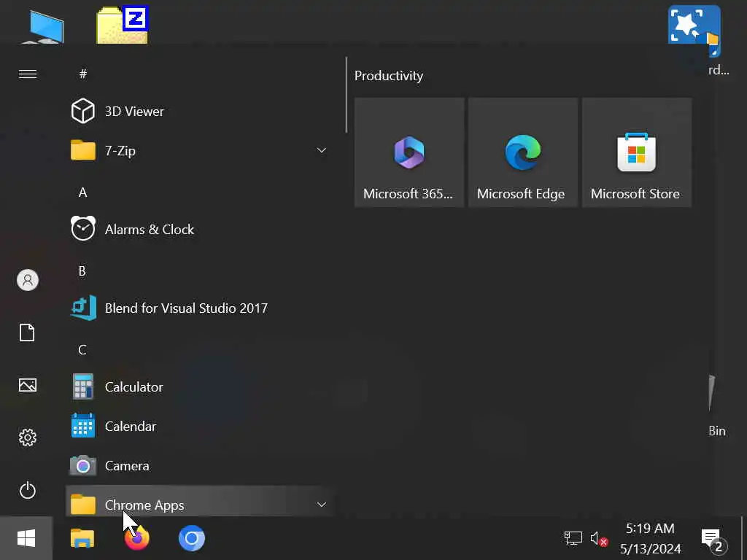The image size is (747, 560).
Task: Open Pictures from Start sidebar
Action: pos(28,385)
